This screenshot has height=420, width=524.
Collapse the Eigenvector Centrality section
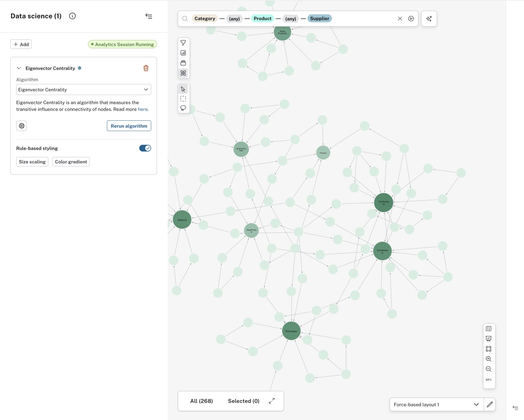click(x=19, y=68)
